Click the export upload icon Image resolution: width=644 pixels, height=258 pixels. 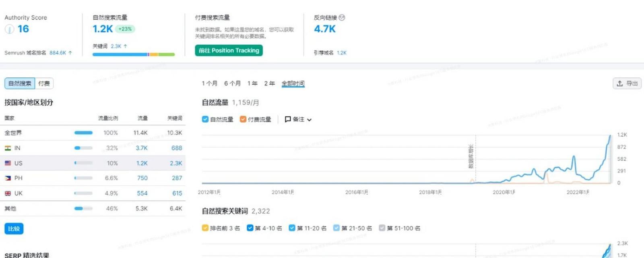pos(620,83)
